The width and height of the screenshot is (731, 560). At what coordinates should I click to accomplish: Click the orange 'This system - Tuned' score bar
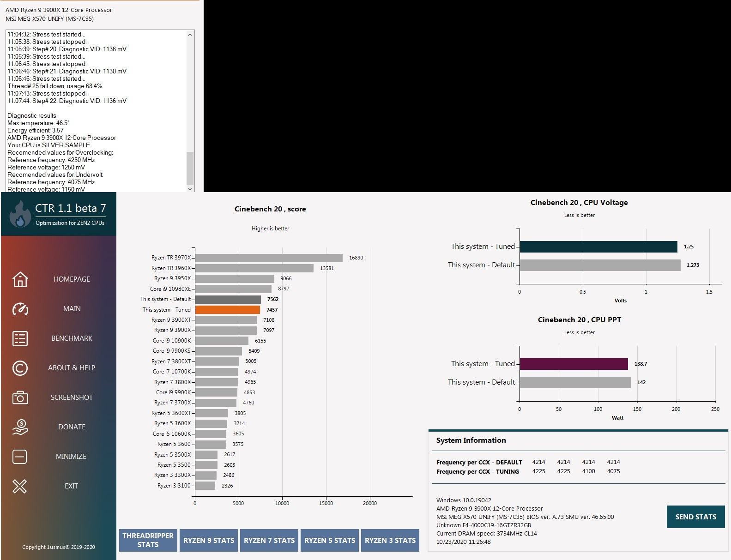coord(228,310)
